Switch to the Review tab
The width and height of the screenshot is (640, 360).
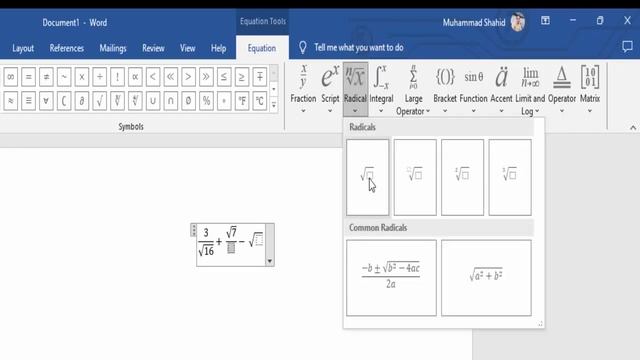153,48
